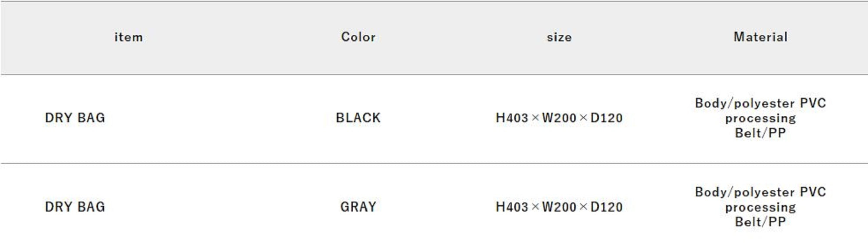The height and width of the screenshot is (251, 868).
Task: Click "Body/polyester PVC" in the GRAY row
Action: point(760,192)
